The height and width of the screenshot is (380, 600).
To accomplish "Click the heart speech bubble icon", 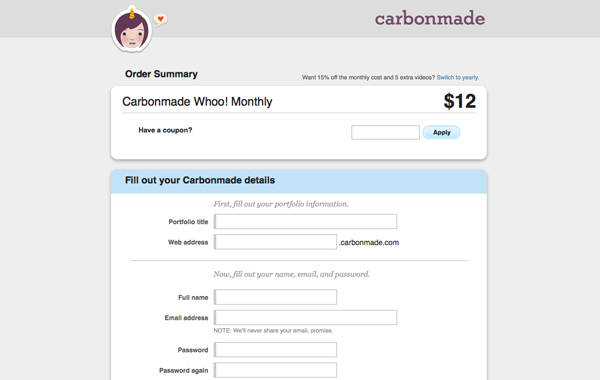I will pyautogui.click(x=160, y=19).
